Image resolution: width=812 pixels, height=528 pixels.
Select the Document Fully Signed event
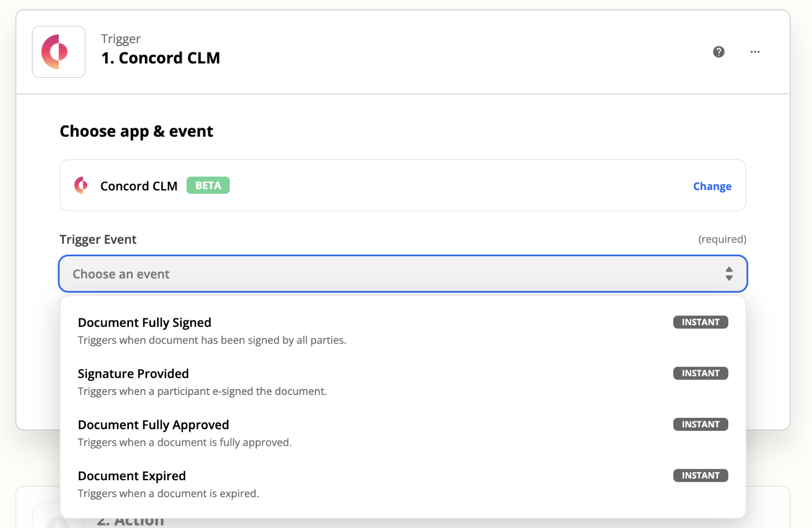point(145,323)
